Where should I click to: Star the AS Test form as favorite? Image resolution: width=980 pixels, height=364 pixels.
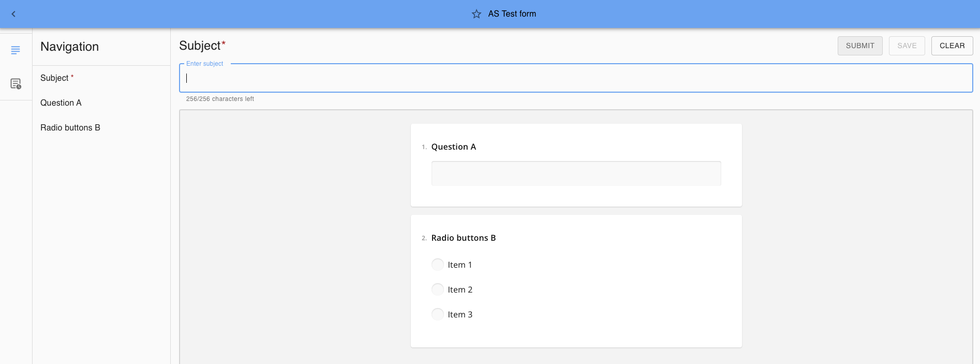pyautogui.click(x=477, y=14)
